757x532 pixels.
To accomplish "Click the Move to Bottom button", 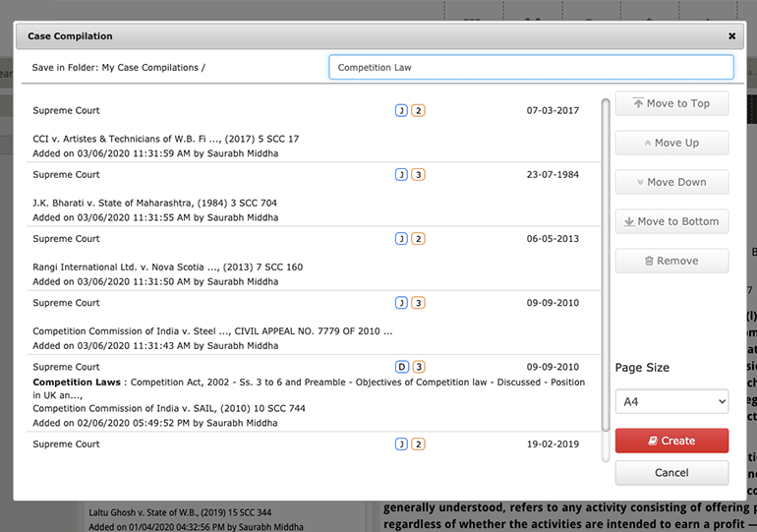I will point(671,221).
